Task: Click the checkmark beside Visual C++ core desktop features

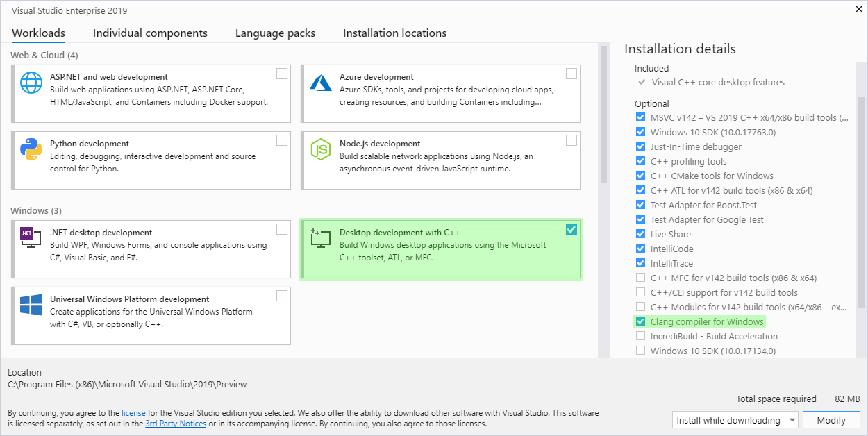Action: pyautogui.click(x=640, y=82)
